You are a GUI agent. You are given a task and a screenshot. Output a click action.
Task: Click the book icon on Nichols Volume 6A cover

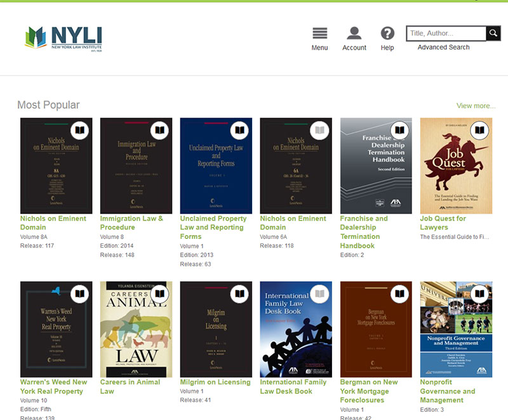coord(319,130)
